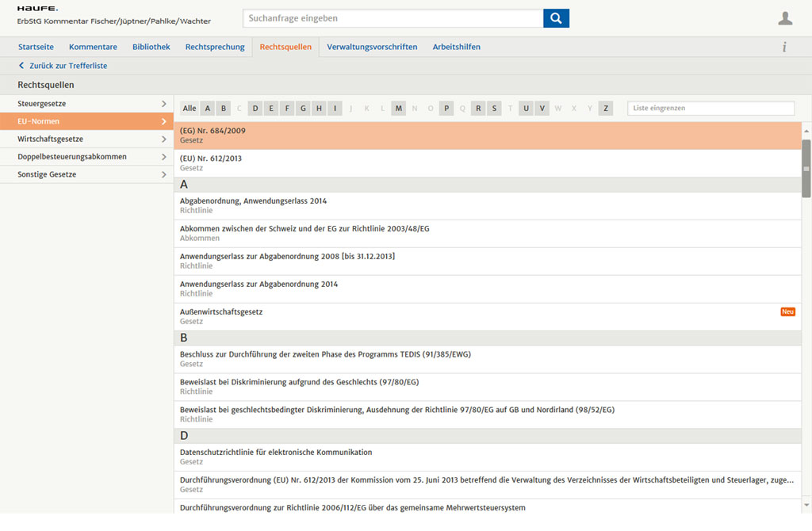Click the Haufe logo

click(x=37, y=8)
